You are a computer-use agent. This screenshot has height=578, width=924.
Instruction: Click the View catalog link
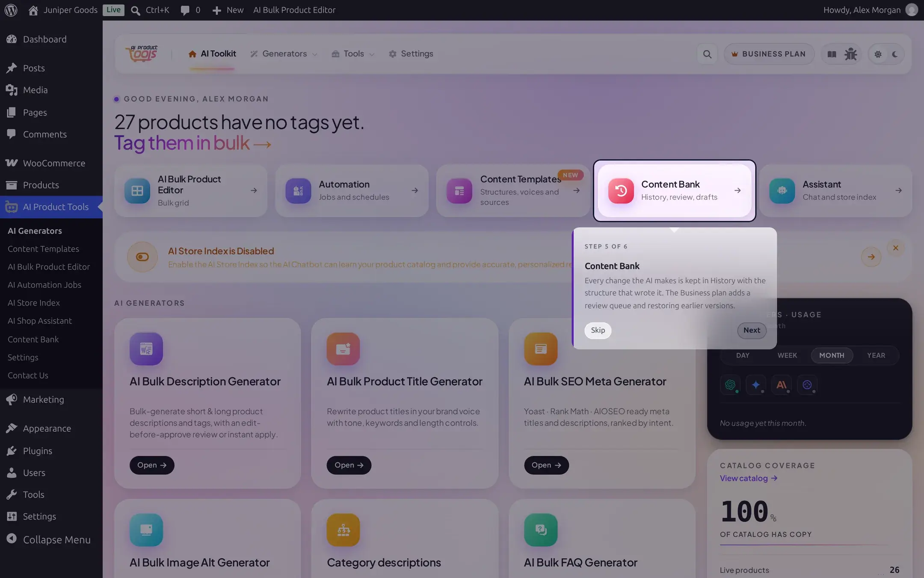pyautogui.click(x=749, y=478)
